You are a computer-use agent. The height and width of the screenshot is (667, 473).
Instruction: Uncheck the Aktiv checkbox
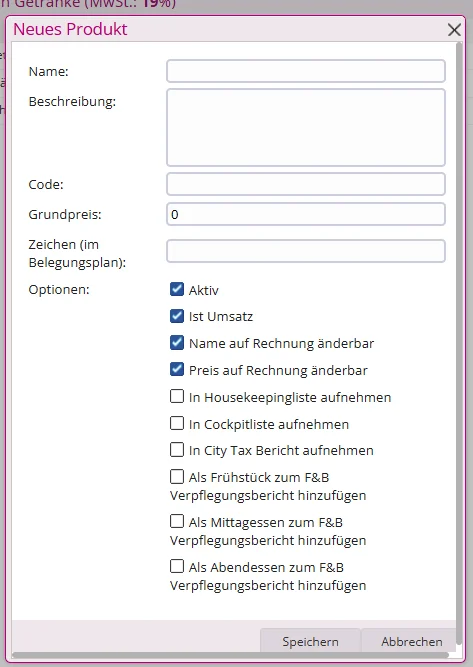click(x=177, y=289)
